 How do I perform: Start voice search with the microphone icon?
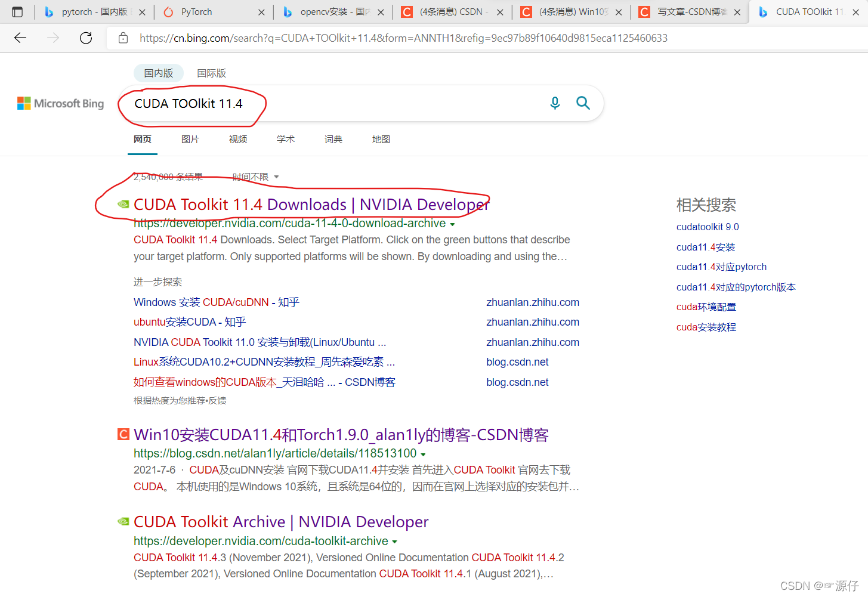click(x=555, y=103)
